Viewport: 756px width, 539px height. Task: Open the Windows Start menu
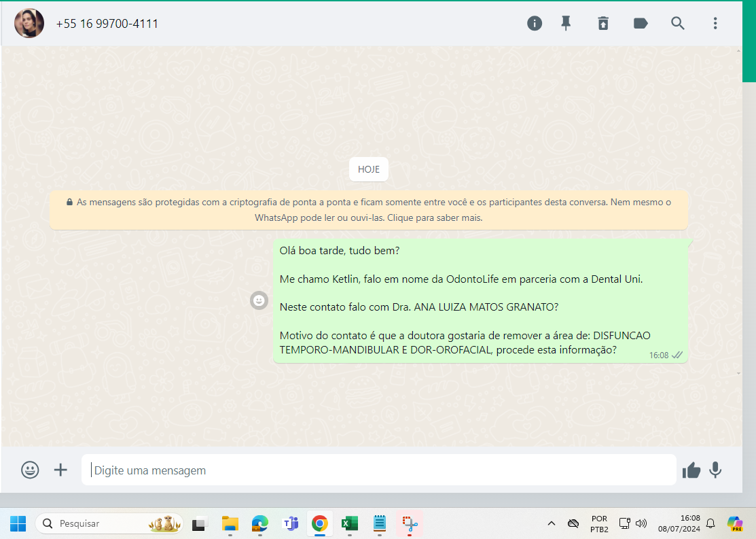click(x=18, y=523)
